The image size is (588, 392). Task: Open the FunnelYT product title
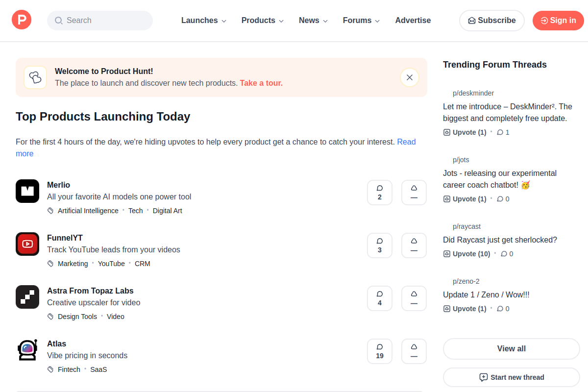coord(65,238)
